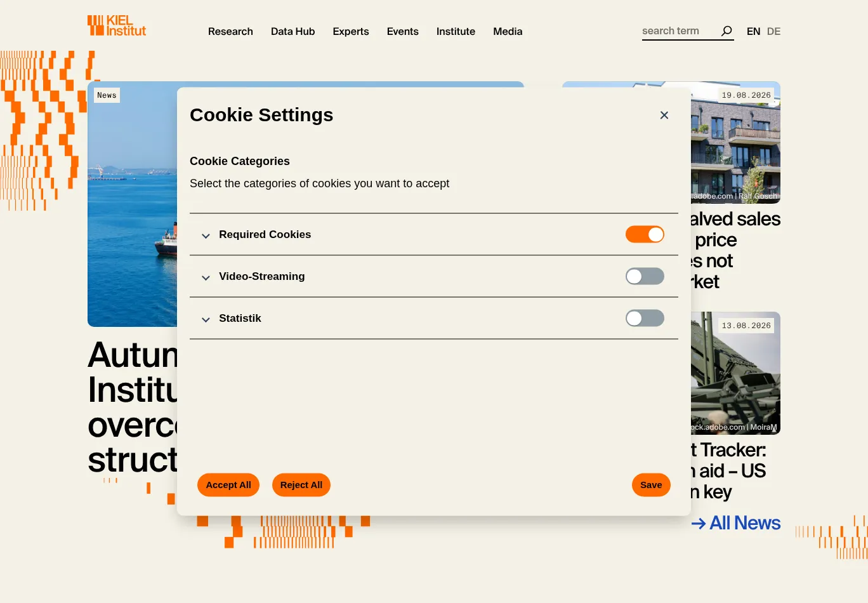868x603 pixels.
Task: Click the halved sales article headline
Action: (x=735, y=250)
